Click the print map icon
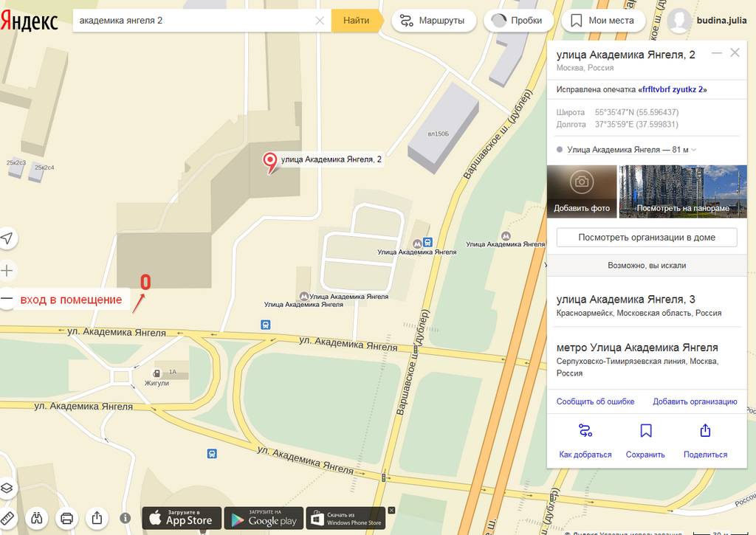 click(x=66, y=518)
